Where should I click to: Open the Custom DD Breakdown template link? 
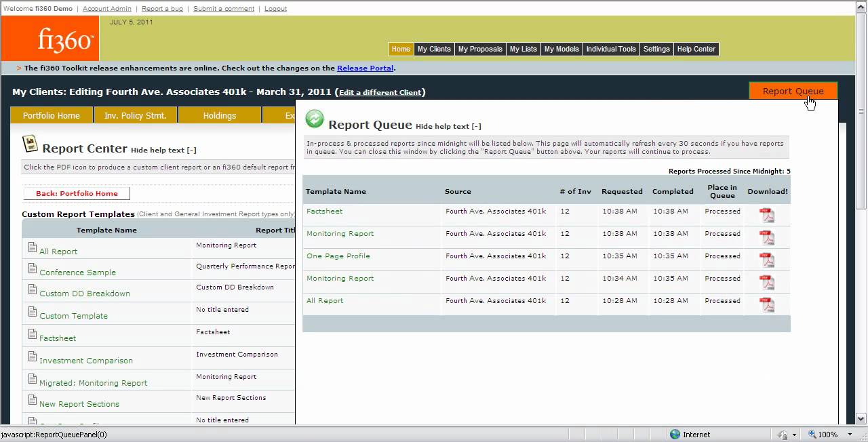click(x=85, y=294)
